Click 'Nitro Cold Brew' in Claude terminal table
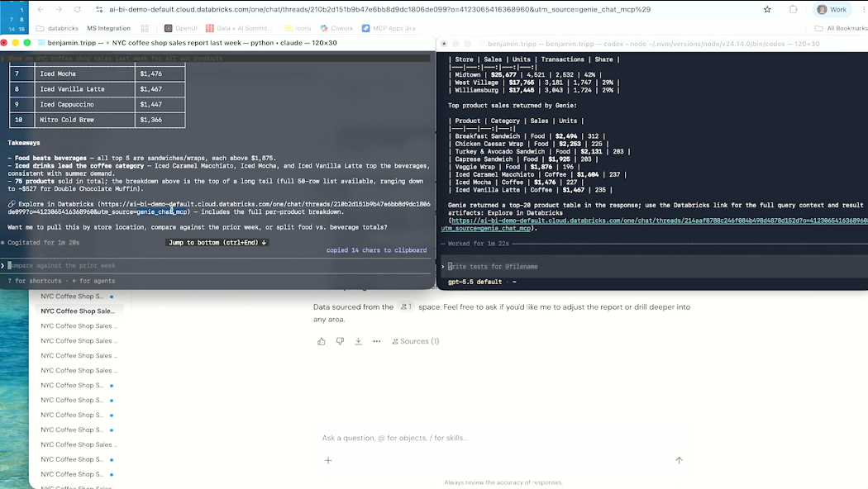This screenshot has width=868, height=489. click(x=66, y=120)
